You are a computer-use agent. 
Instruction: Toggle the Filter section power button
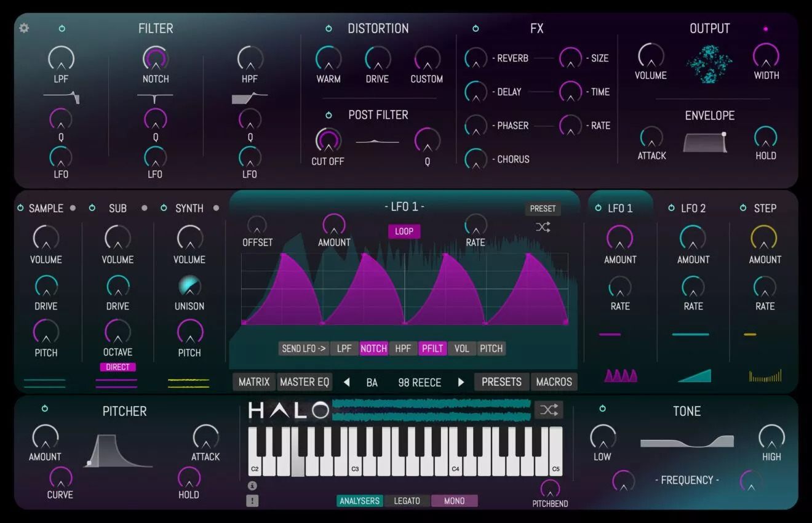tap(62, 29)
